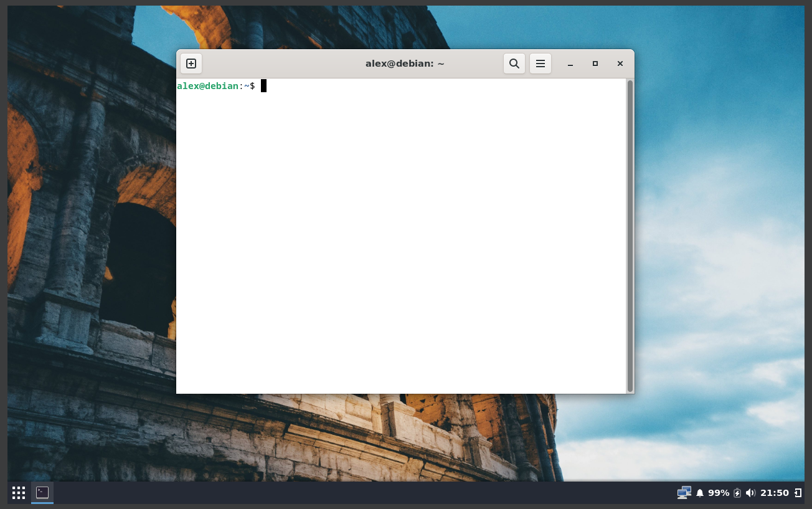Image resolution: width=812 pixels, height=509 pixels.
Task: Open a new terminal tab
Action: [191, 63]
